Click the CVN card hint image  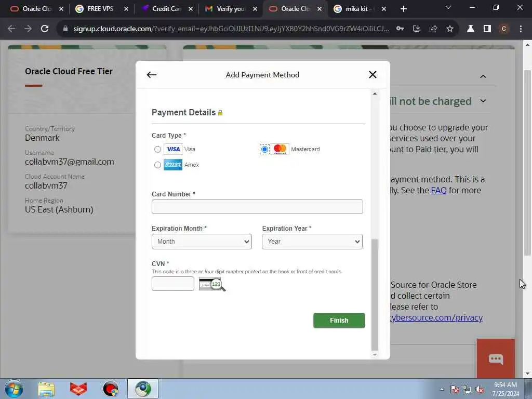point(212,284)
